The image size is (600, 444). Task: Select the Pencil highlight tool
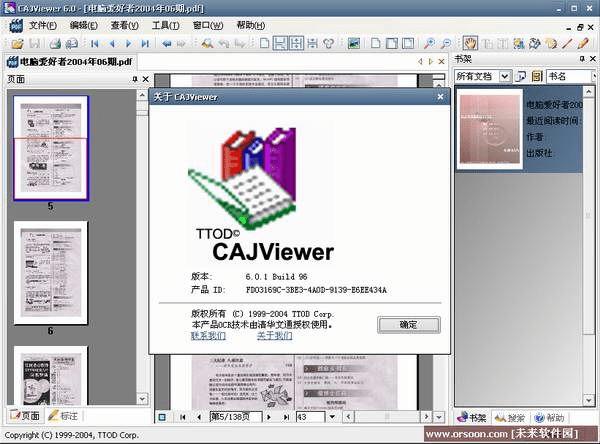[583, 44]
